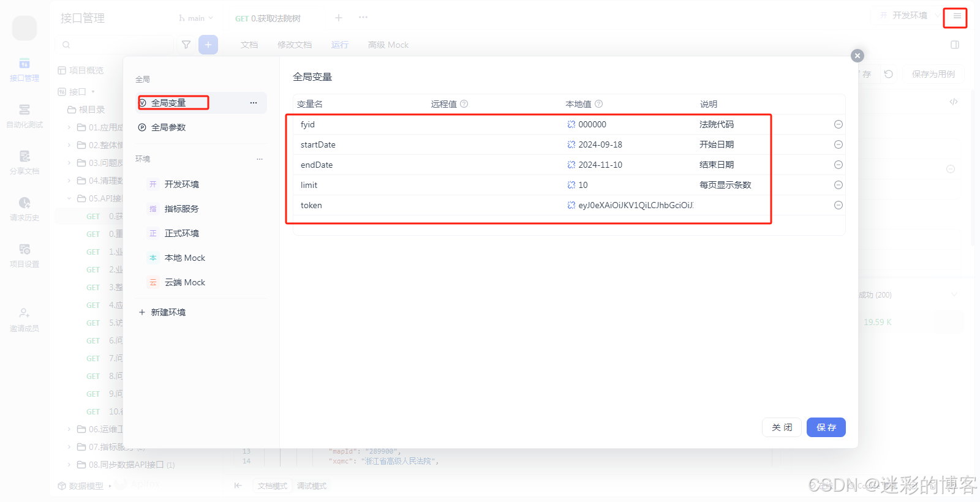This screenshot has width=980, height=502.
Task: Open more options for 全局变量
Action: [x=254, y=103]
